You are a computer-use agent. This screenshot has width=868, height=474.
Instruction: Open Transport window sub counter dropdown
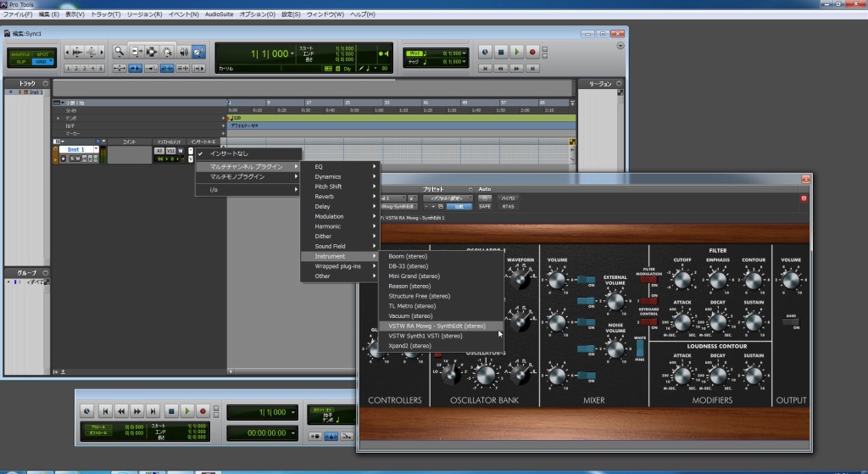pyautogui.click(x=293, y=433)
